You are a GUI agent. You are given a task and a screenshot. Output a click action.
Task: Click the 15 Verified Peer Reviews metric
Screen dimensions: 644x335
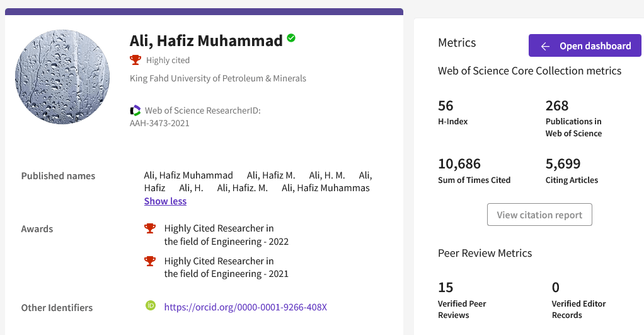(446, 288)
